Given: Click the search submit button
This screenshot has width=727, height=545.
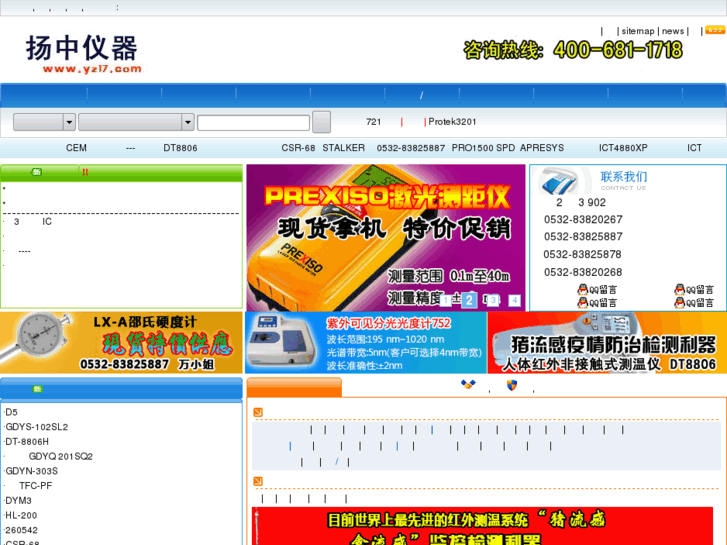Looking at the screenshot, I should (321, 122).
